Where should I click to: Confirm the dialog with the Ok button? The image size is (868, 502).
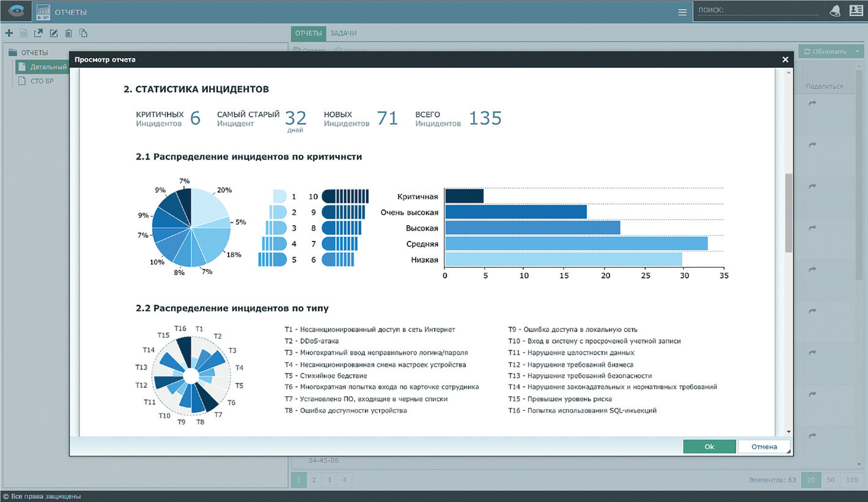pos(709,446)
